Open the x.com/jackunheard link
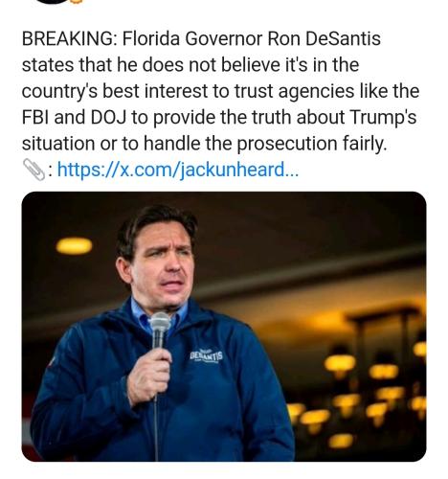Viewport: 448px width, 479px height. pyautogui.click(x=178, y=170)
